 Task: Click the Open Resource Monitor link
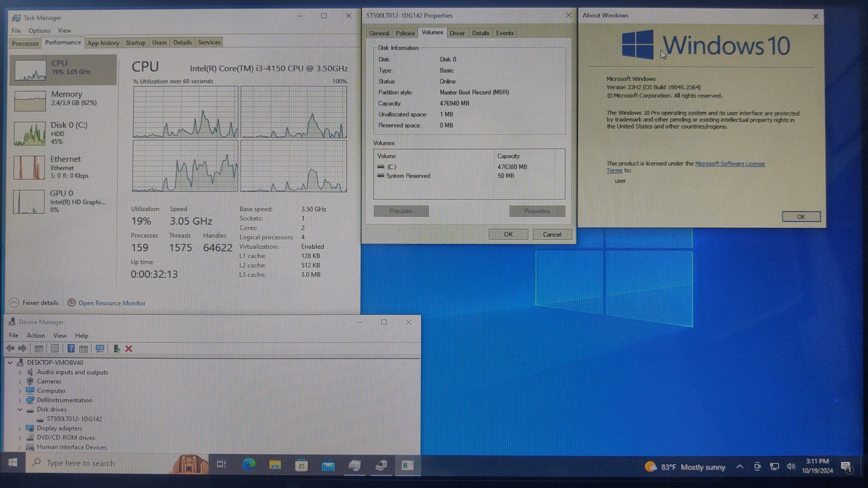111,303
